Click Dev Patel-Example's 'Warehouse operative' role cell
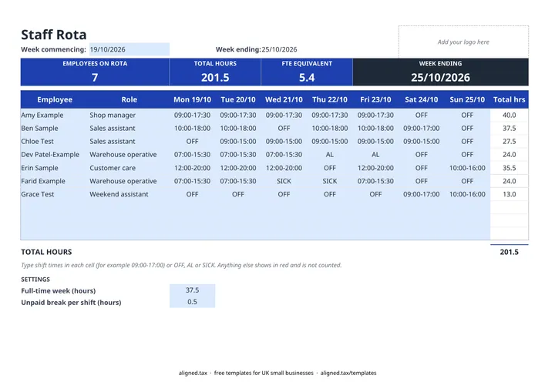 [x=129, y=155]
